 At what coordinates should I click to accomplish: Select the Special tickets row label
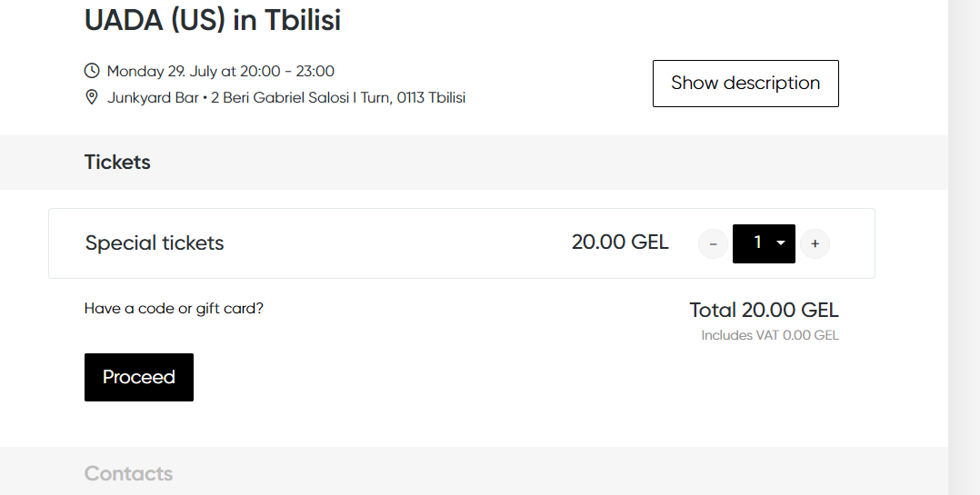coord(155,243)
